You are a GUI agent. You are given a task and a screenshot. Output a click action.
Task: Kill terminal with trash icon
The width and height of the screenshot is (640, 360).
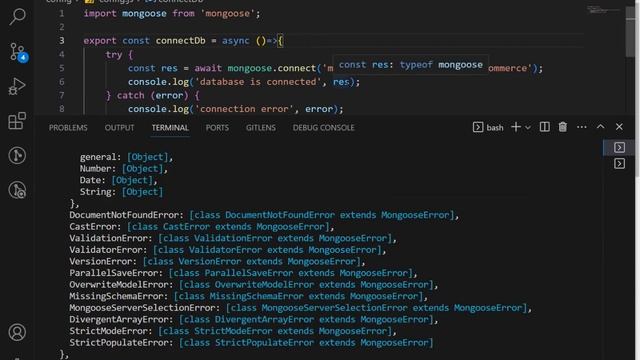click(563, 127)
